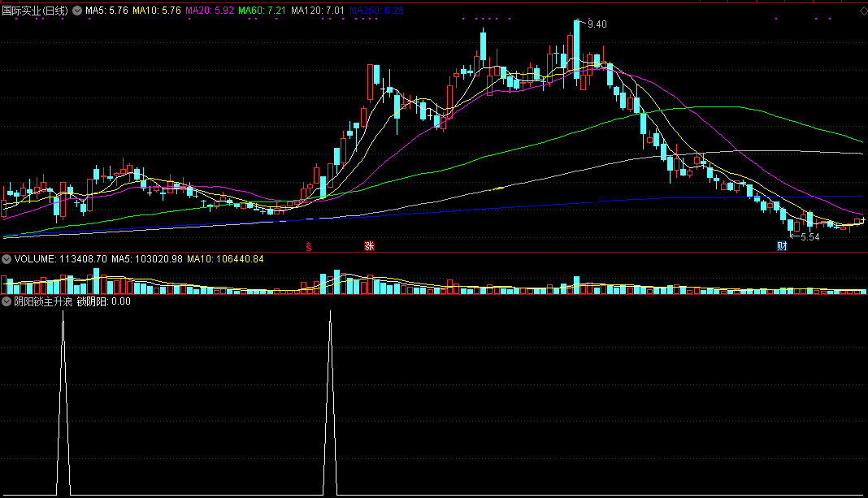Click the diamond icon at top-right corner
868x498 pixels.
[x=863, y=11]
